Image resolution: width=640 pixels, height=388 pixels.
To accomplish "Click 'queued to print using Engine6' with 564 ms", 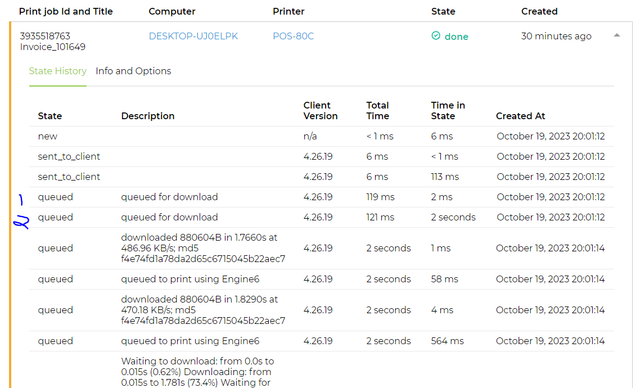I will 190,341.
